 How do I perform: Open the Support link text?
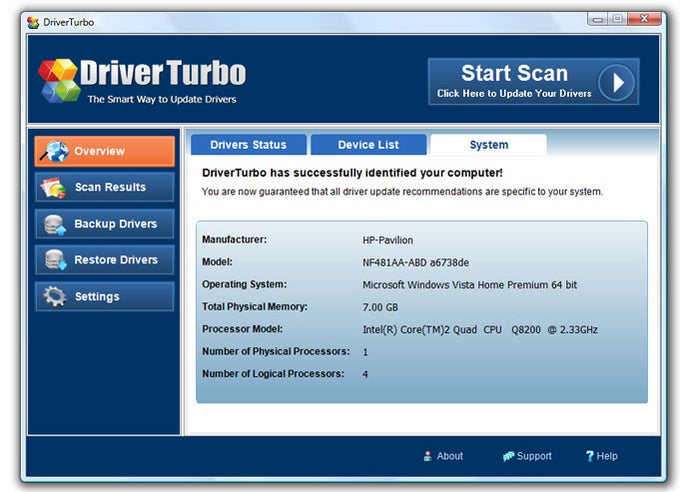click(534, 456)
